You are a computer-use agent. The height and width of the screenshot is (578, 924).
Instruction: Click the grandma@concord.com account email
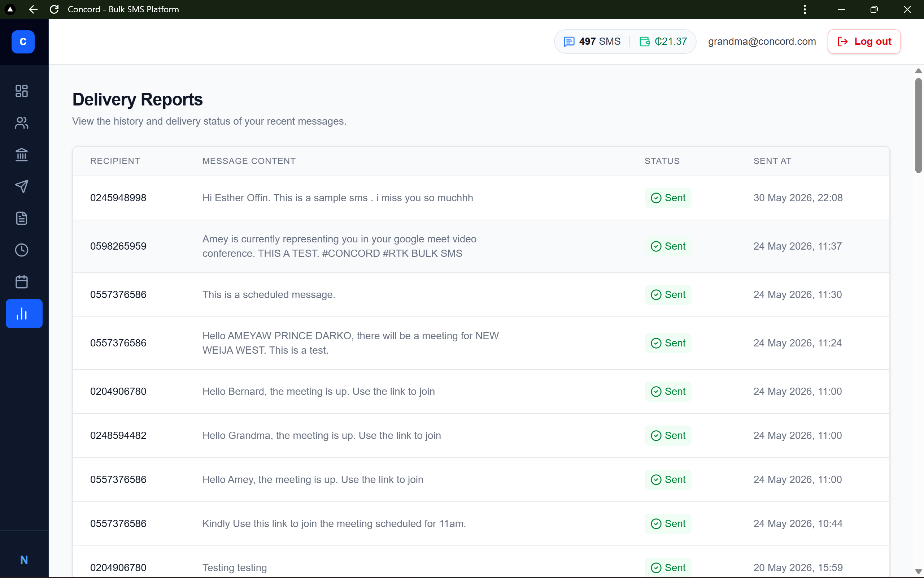pos(762,41)
